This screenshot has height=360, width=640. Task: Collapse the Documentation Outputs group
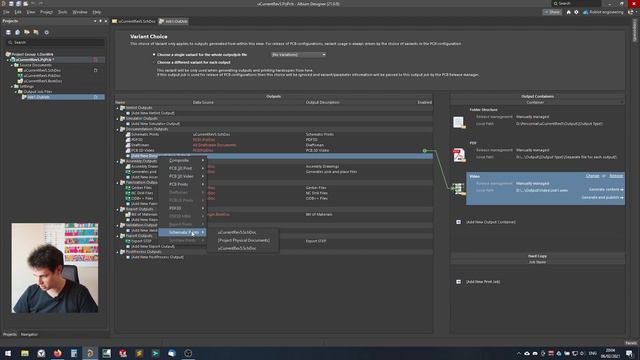118,129
